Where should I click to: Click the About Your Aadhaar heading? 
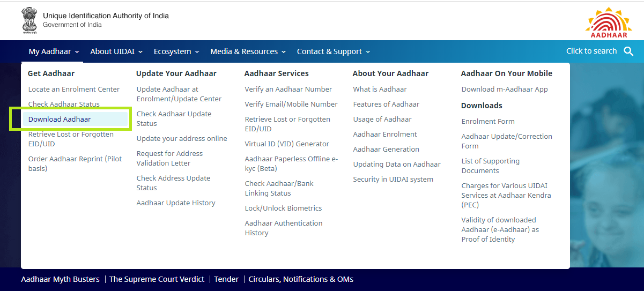(391, 73)
